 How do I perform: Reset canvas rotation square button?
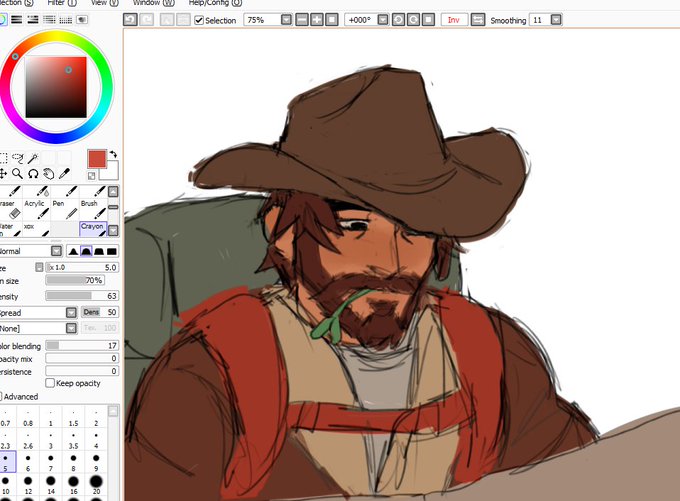click(428, 20)
